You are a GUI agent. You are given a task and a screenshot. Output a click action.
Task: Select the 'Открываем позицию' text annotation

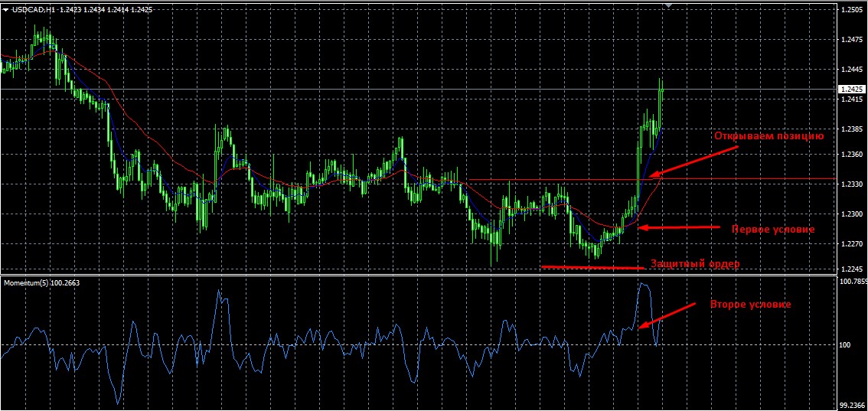(x=768, y=136)
